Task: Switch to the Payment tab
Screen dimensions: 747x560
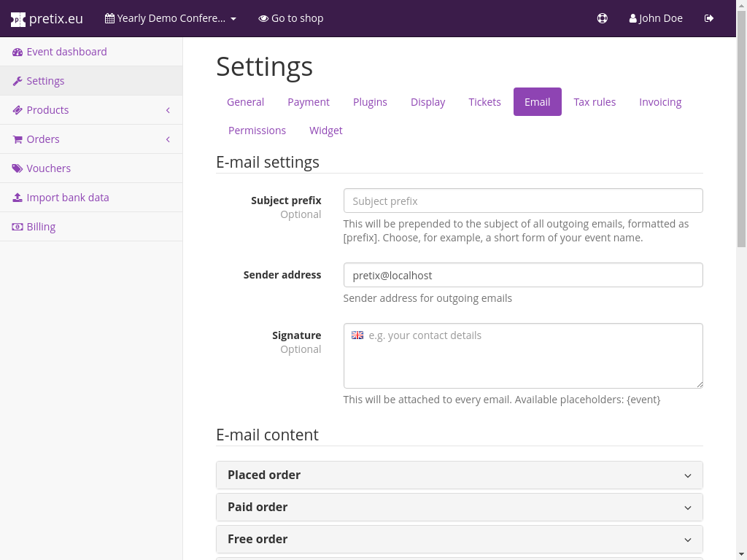Action: (x=309, y=102)
